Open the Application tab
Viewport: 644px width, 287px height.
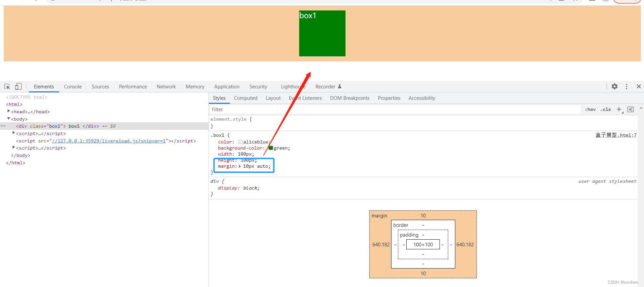coord(227,86)
